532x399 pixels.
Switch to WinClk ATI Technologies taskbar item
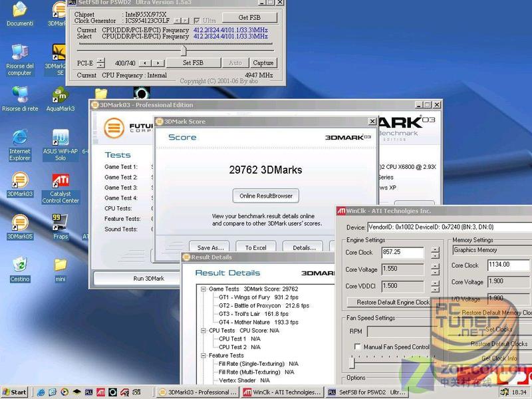282,392
